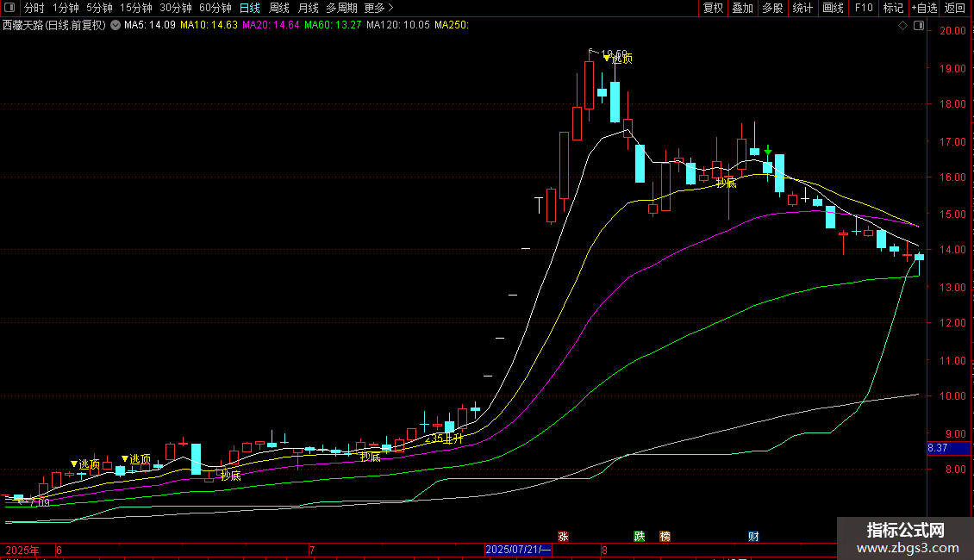Select the 5分钟 period tab
This screenshot has height=560, width=974.
[x=99, y=8]
